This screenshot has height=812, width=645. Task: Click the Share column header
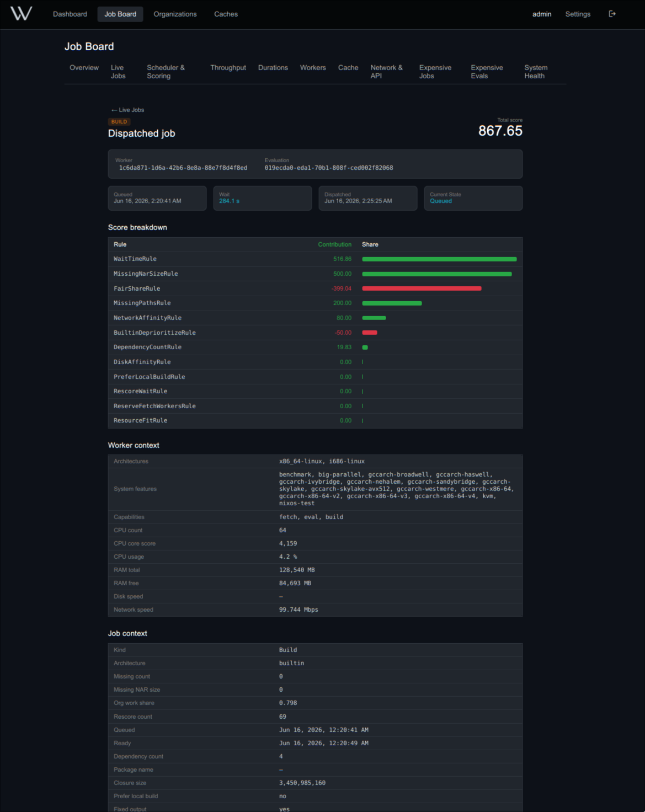370,244
